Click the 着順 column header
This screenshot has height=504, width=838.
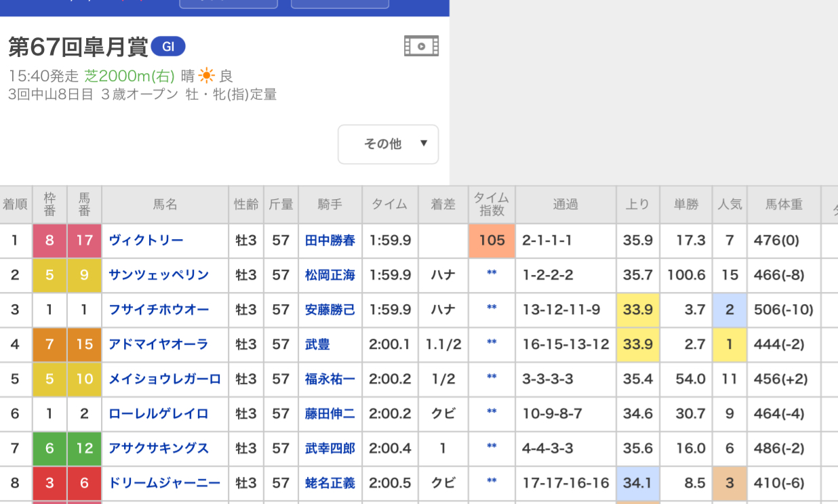[x=16, y=204]
